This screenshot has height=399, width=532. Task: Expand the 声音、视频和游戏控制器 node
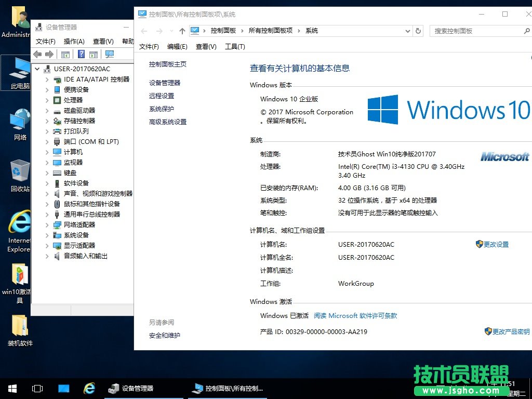coord(47,194)
